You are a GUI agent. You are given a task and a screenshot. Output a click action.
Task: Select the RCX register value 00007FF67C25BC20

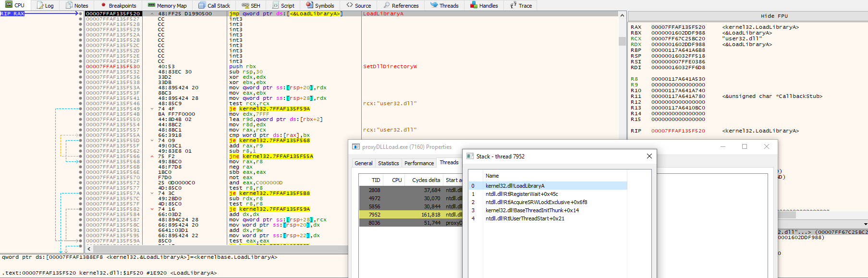point(678,39)
